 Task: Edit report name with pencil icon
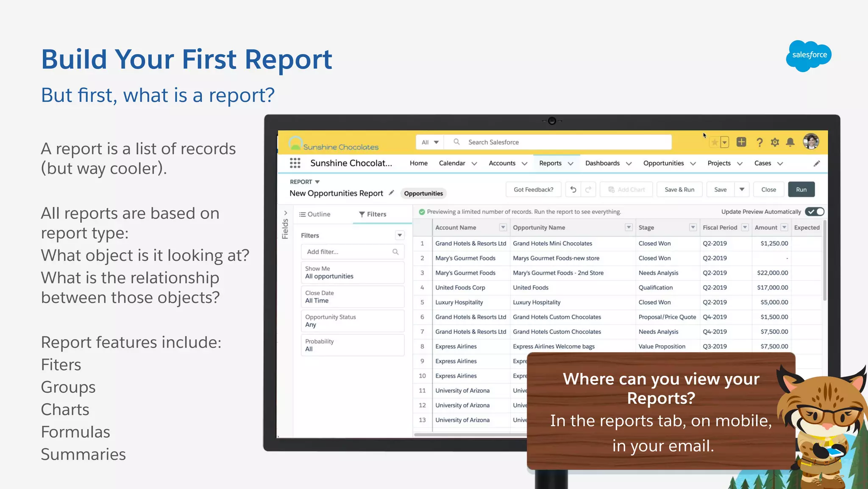pyautogui.click(x=391, y=193)
